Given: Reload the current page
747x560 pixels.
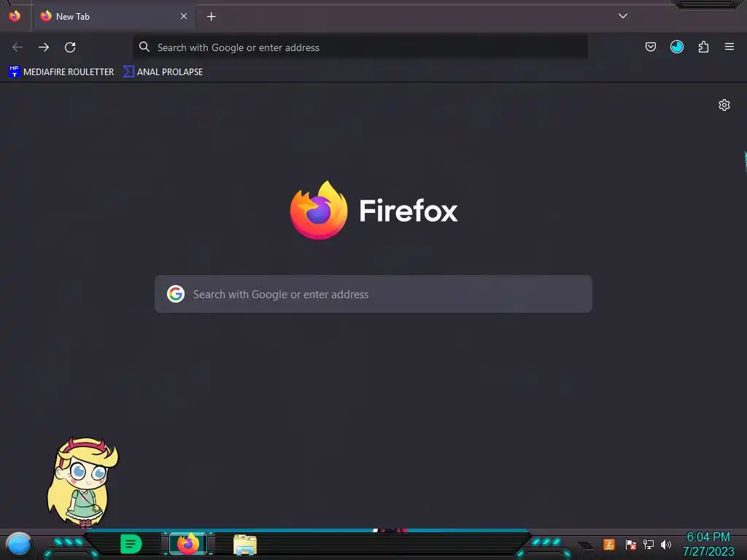Looking at the screenshot, I should [70, 47].
